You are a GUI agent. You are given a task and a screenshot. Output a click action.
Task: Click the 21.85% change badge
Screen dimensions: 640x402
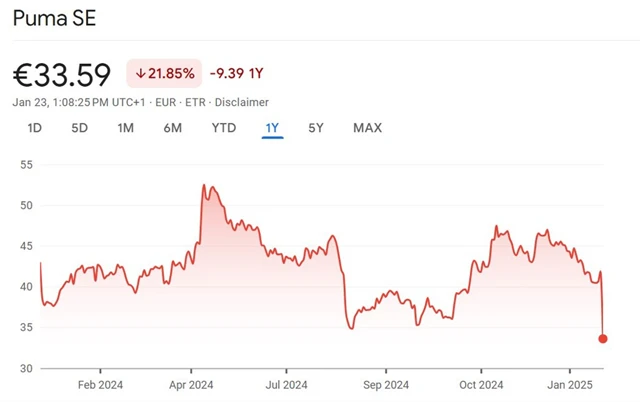(x=164, y=73)
